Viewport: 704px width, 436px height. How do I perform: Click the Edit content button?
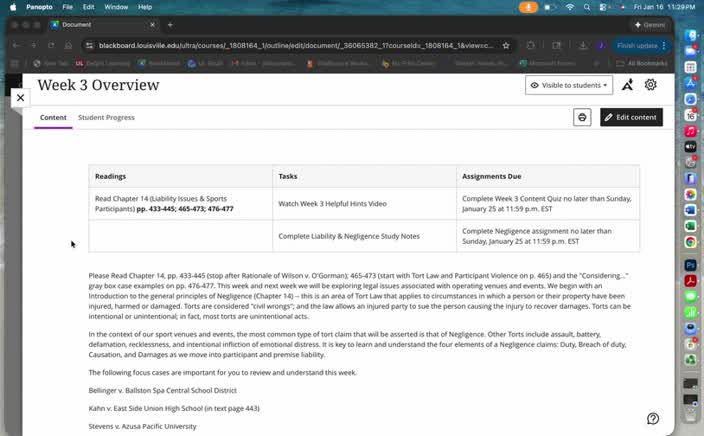click(631, 117)
